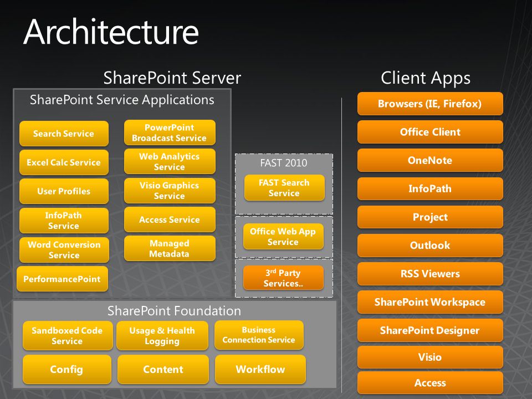Select the Access Service box
532x399 pixels.
(x=170, y=219)
